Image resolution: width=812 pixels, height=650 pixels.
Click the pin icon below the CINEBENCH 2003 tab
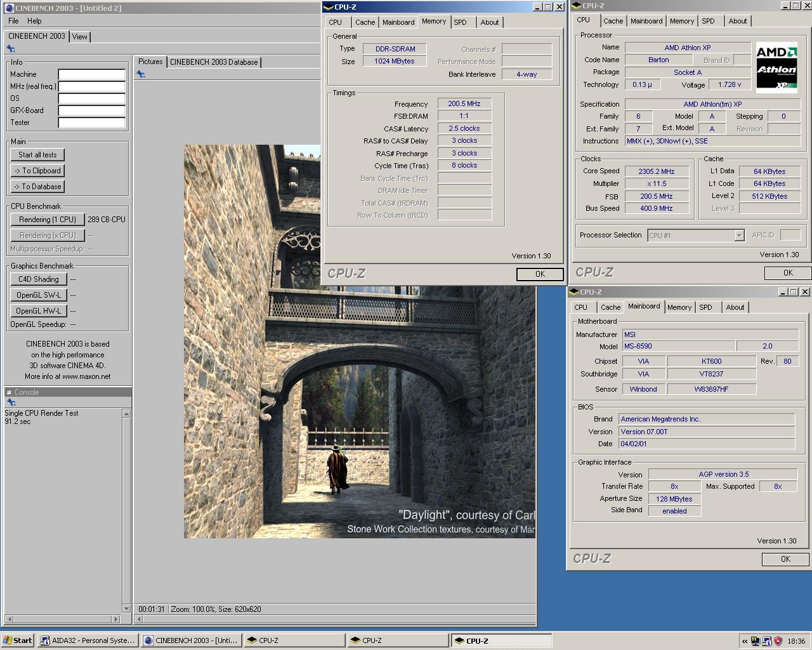tap(11, 49)
